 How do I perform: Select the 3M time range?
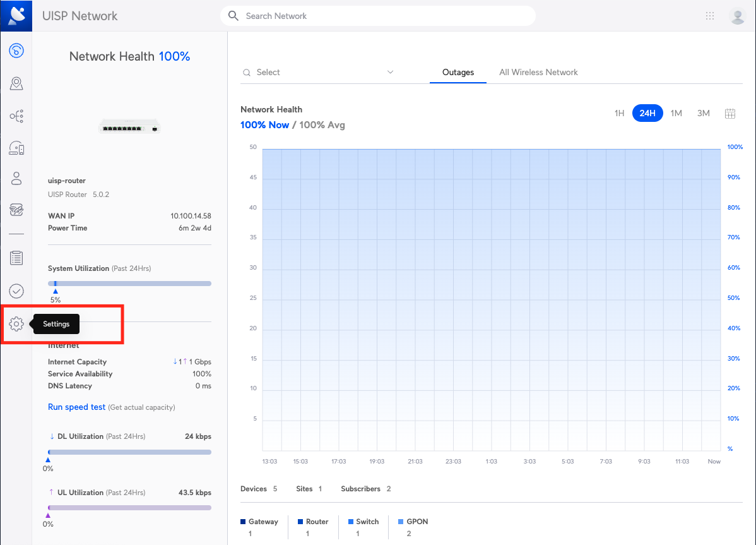pyautogui.click(x=704, y=113)
